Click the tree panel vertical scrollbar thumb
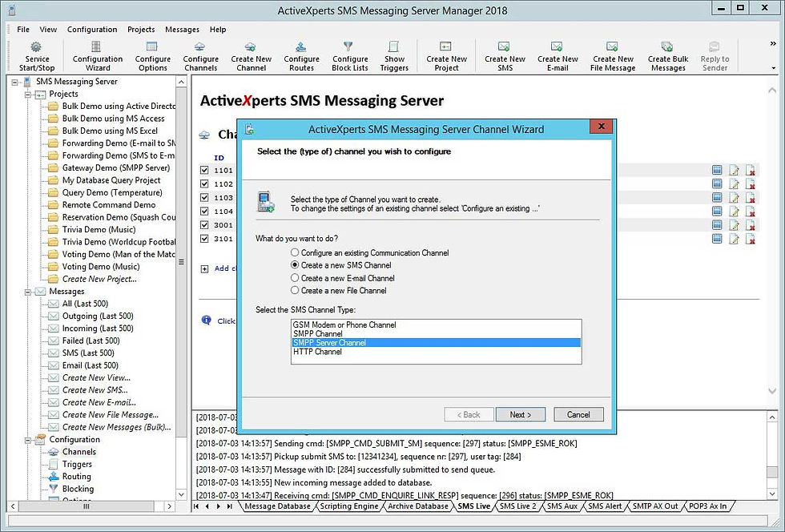785x532 pixels. pyautogui.click(x=181, y=261)
